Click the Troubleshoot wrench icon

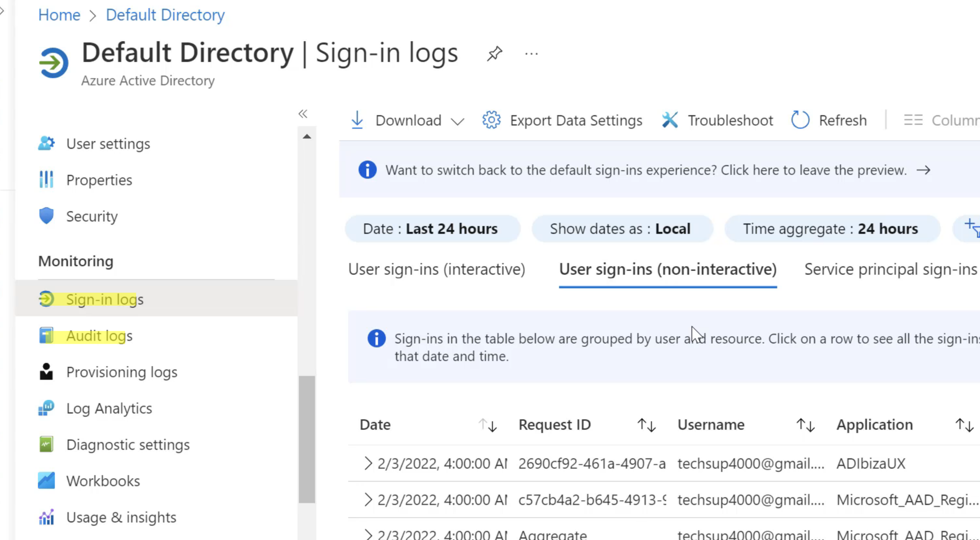click(x=670, y=120)
